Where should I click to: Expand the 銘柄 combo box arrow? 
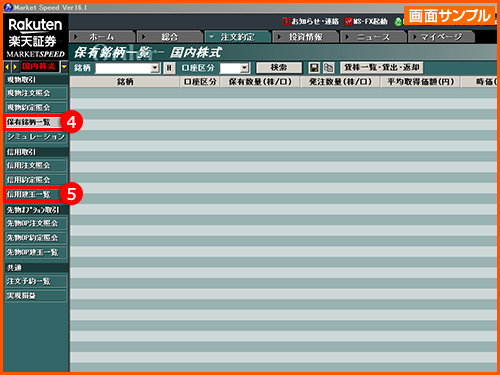point(154,68)
